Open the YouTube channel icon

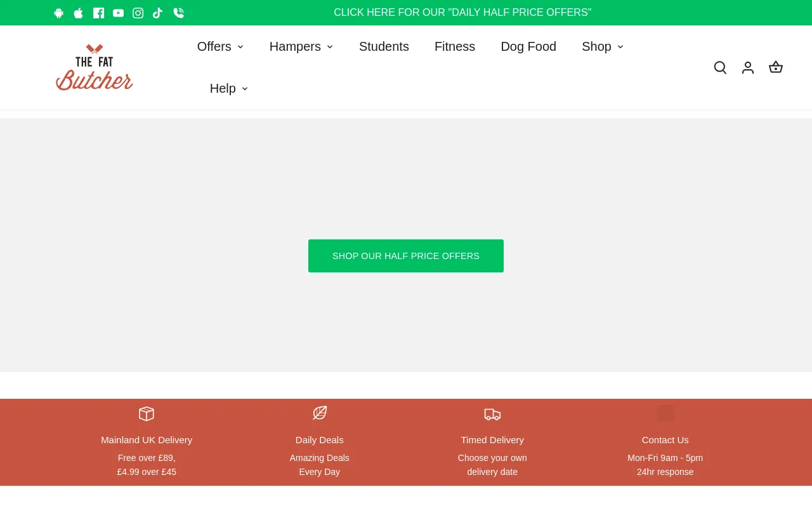118,13
